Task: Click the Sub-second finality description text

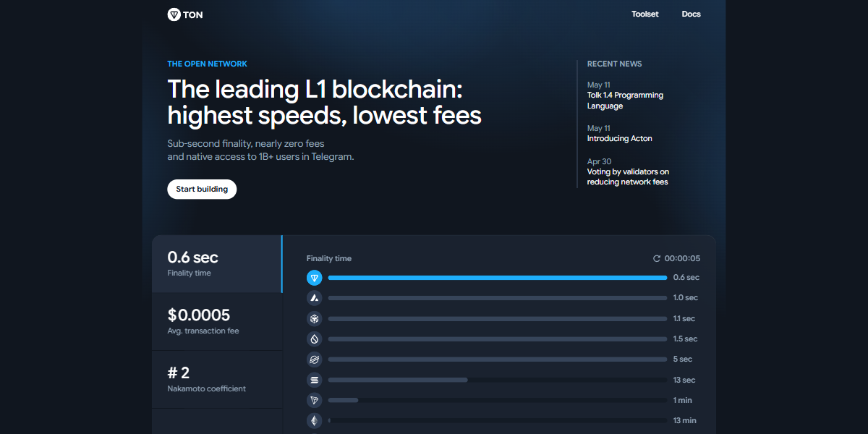Action: coord(260,150)
